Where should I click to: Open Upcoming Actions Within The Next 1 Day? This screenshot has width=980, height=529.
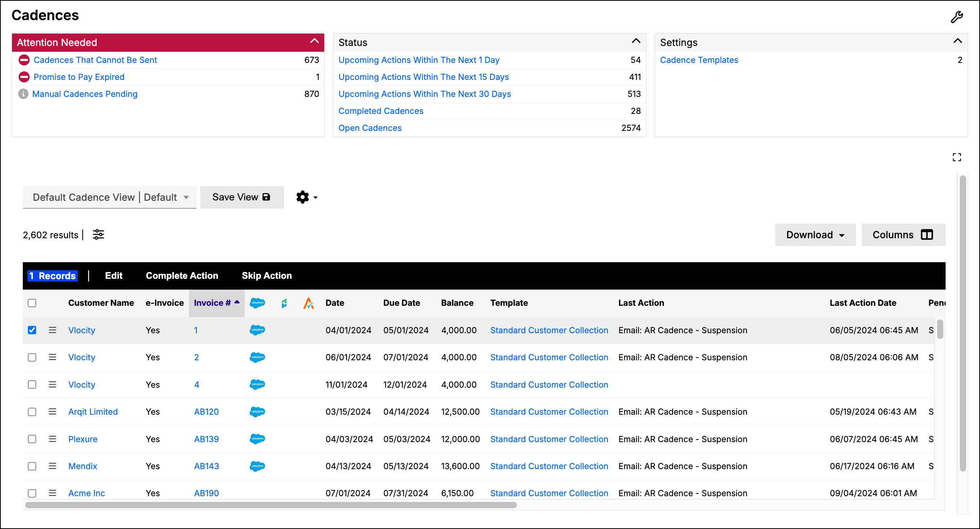coord(419,60)
